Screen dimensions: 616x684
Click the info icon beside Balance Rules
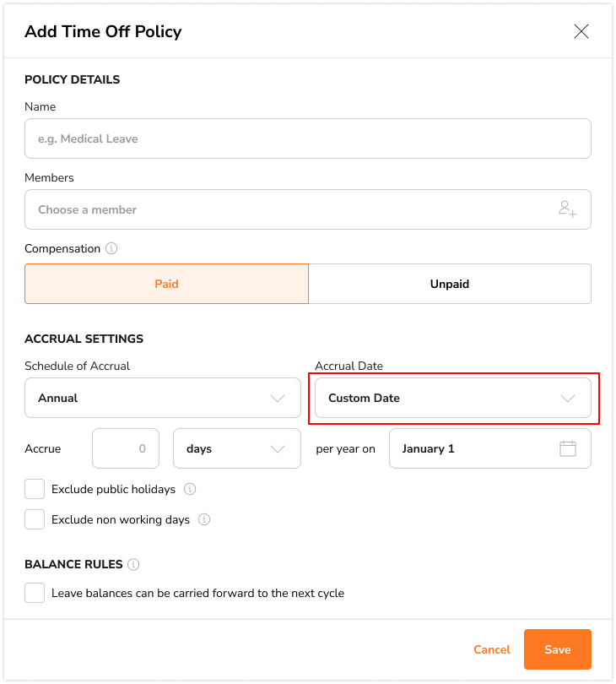pos(133,564)
